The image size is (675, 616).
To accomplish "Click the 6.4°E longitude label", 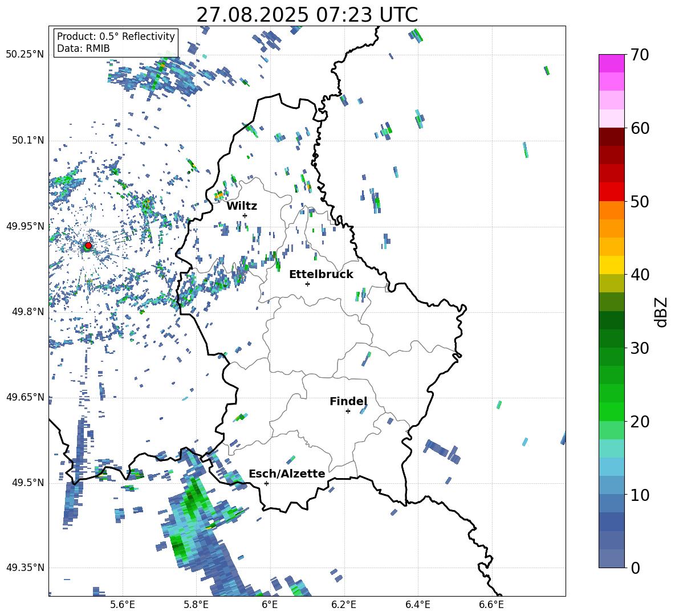I will pyautogui.click(x=417, y=605).
